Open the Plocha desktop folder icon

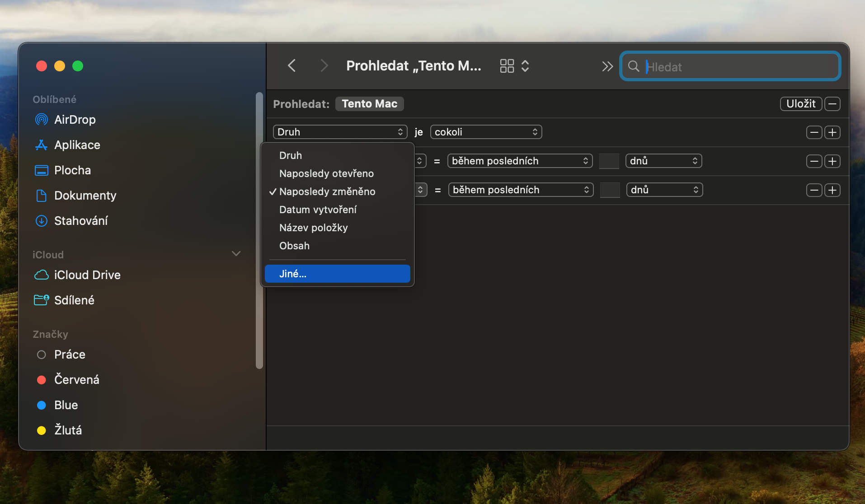pyautogui.click(x=42, y=170)
